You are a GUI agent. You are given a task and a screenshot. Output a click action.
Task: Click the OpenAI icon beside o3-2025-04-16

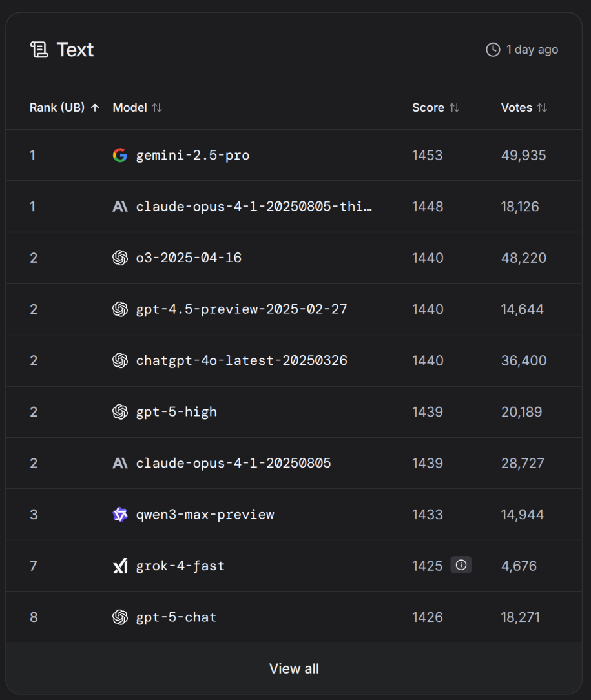[x=120, y=258]
